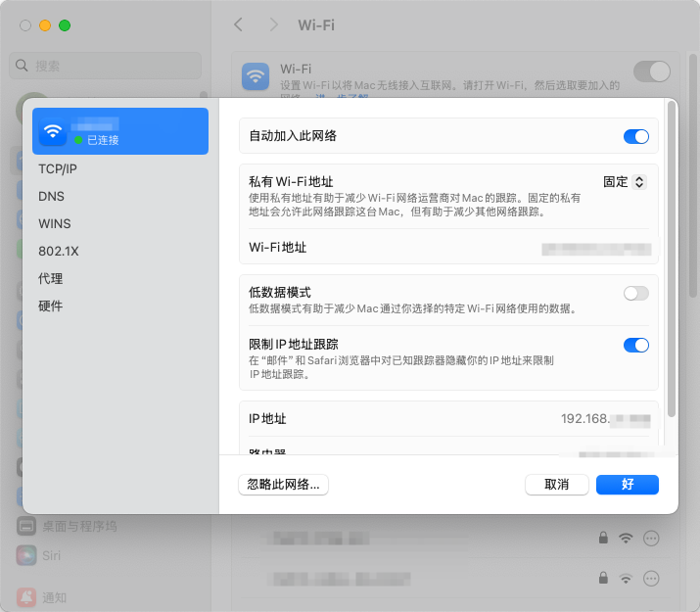Confirm with the 好 button

point(628,485)
